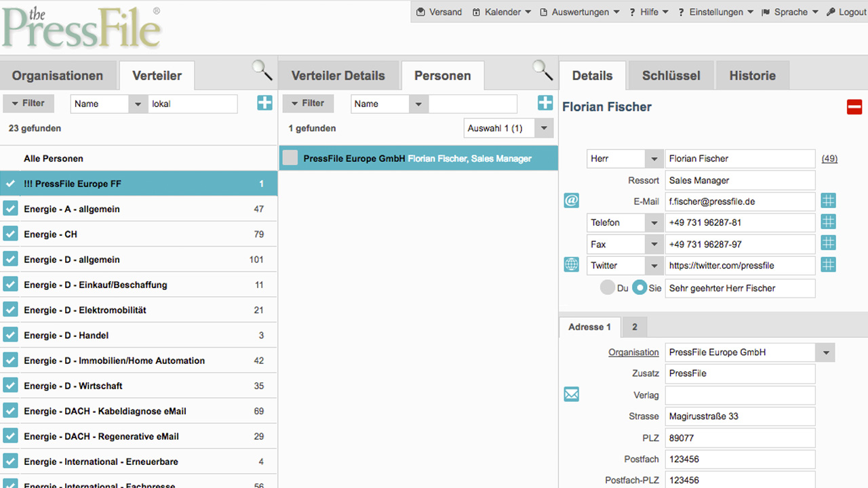Open the Twitter type dropdown
Image resolution: width=868 pixels, height=488 pixels.
pyautogui.click(x=625, y=266)
